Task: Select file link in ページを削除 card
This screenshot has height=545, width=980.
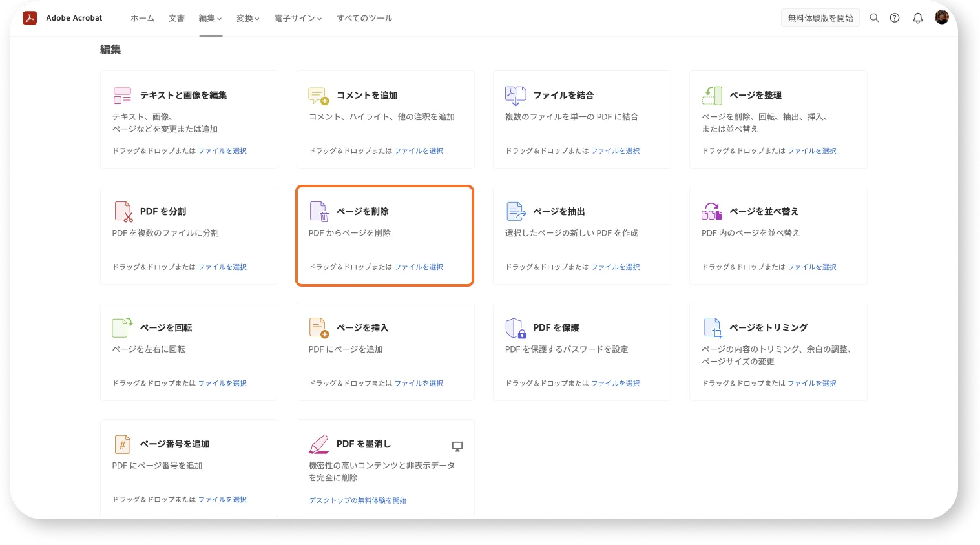Action: tap(419, 267)
